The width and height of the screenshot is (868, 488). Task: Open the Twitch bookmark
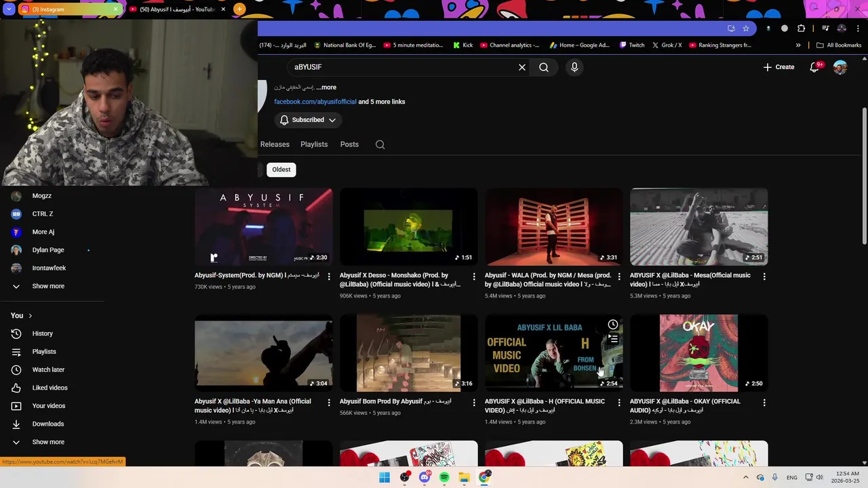tap(632, 45)
